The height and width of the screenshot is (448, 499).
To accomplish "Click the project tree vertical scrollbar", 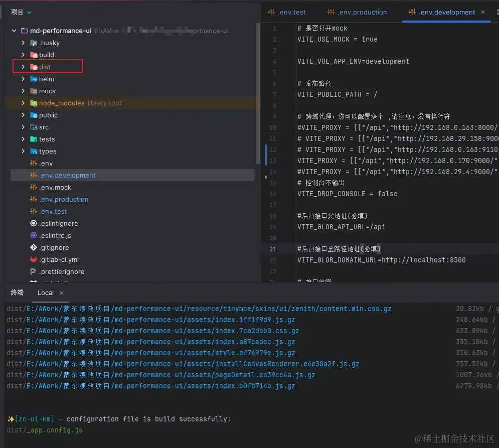I will pyautogui.click(x=258, y=94).
